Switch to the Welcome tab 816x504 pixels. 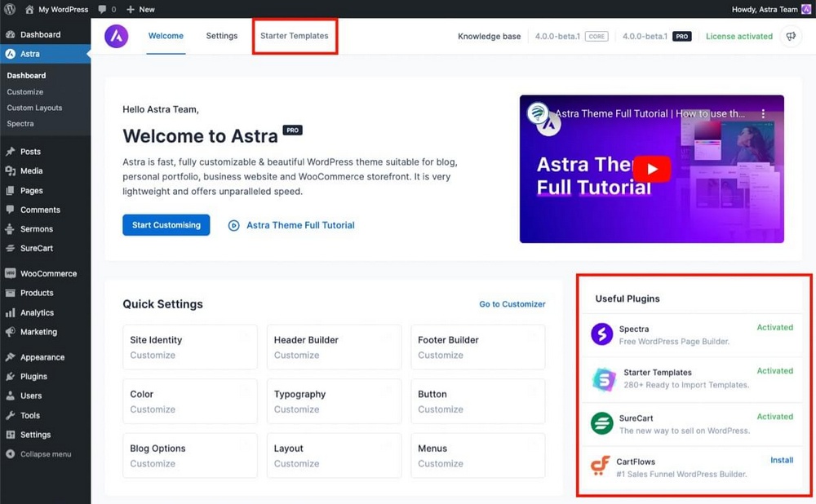point(166,36)
